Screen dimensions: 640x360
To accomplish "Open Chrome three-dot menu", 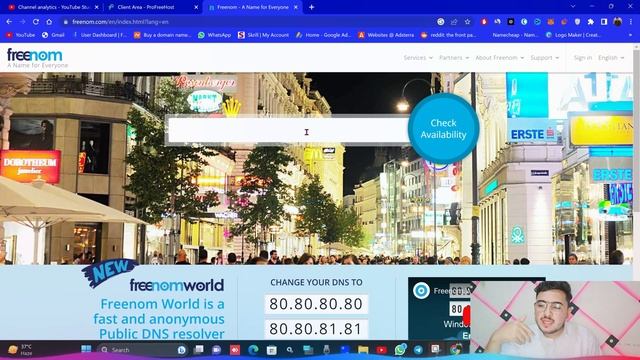I will click(x=631, y=22).
